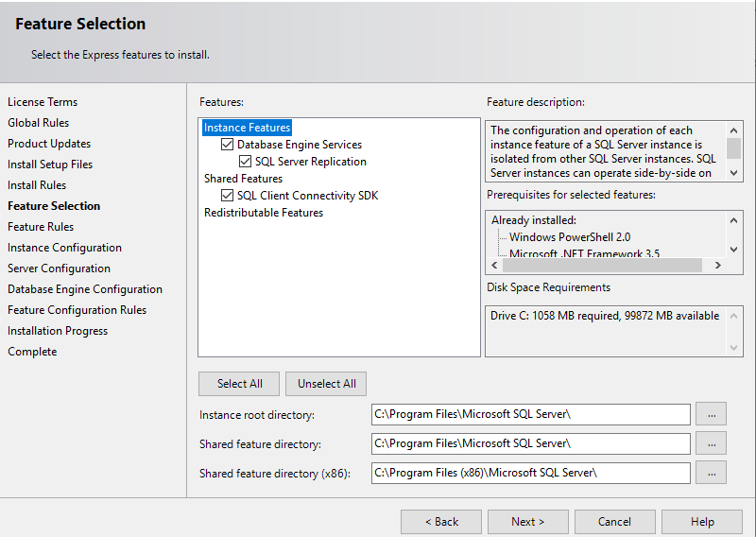Click the Unselect All button
The image size is (756, 537).
coord(326,384)
